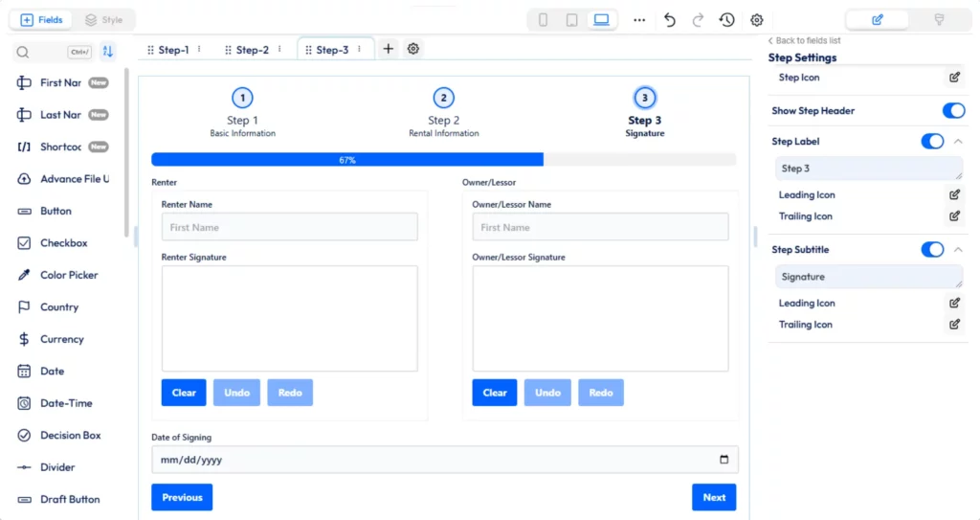Viewport: 980px width, 520px height.
Task: Add Advance File Upload field
Action: pos(62,179)
